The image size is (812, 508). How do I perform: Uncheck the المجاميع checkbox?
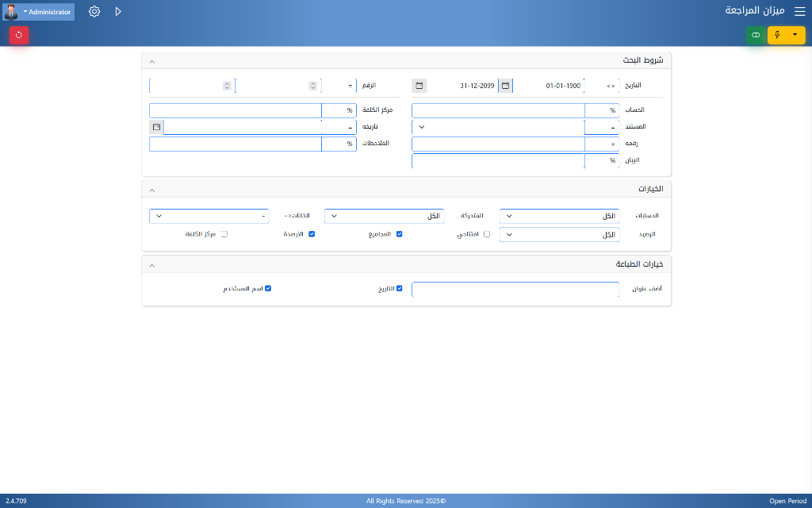[x=400, y=234]
